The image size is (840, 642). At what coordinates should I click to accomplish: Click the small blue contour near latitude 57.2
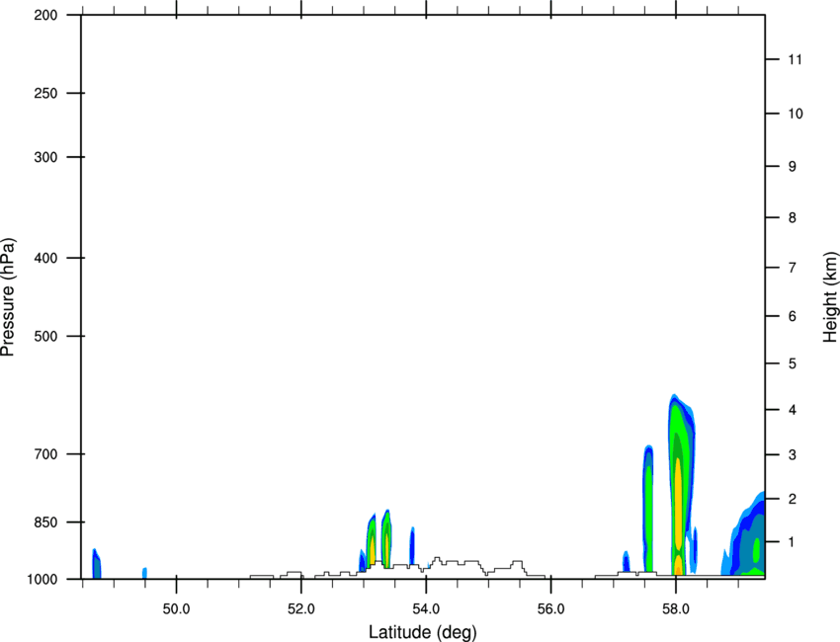click(626, 561)
